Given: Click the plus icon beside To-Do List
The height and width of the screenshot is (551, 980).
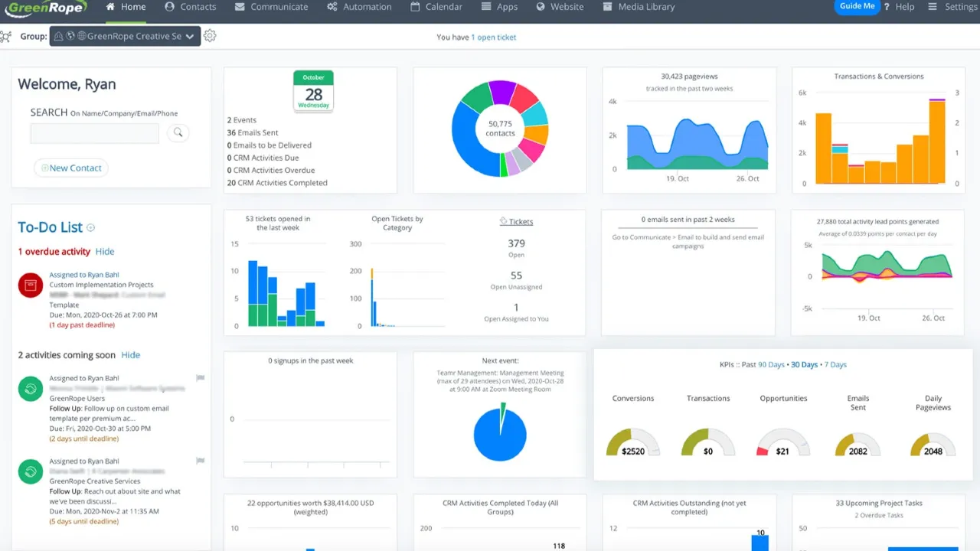Looking at the screenshot, I should [91, 228].
